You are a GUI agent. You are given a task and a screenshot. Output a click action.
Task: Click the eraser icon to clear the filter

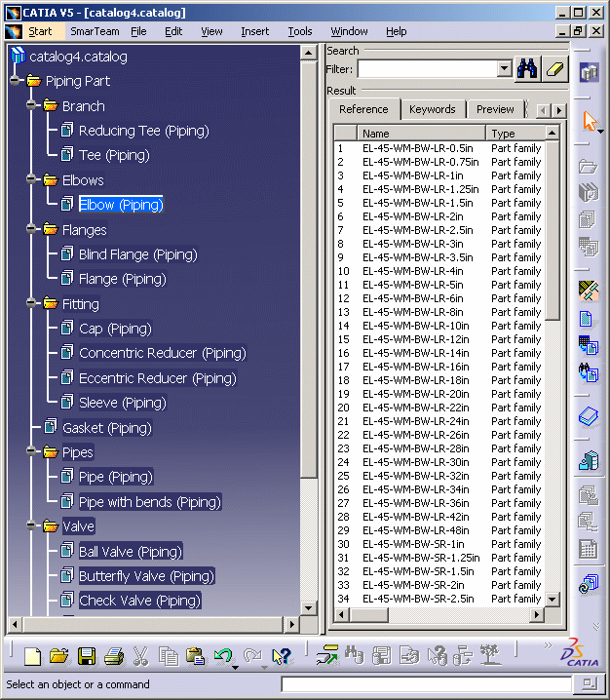tap(554, 69)
